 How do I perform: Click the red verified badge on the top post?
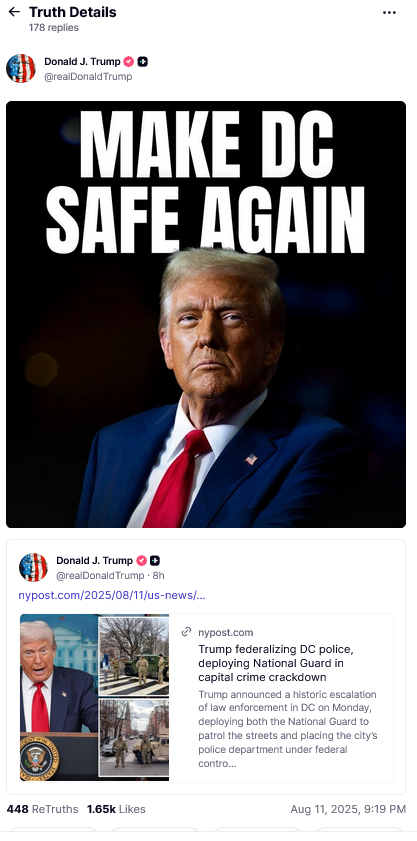129,62
